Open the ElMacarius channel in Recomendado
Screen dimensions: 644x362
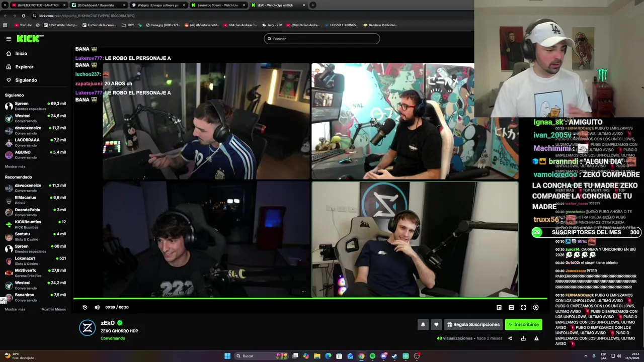click(35, 200)
